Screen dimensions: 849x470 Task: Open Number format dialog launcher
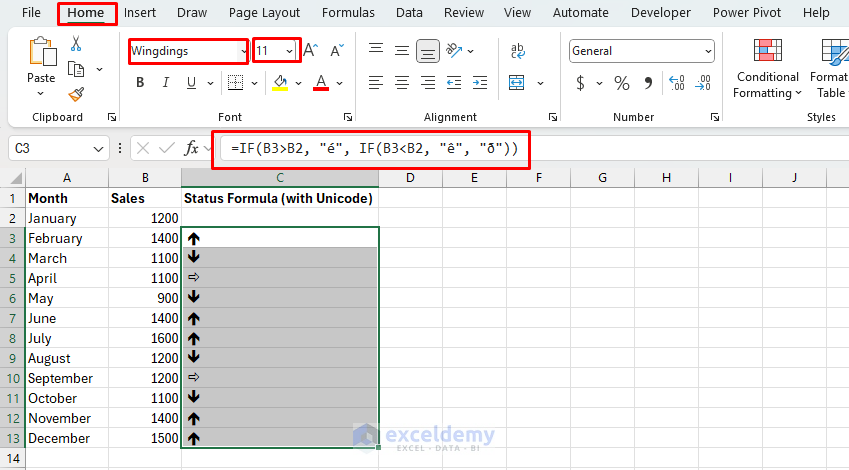click(x=715, y=117)
